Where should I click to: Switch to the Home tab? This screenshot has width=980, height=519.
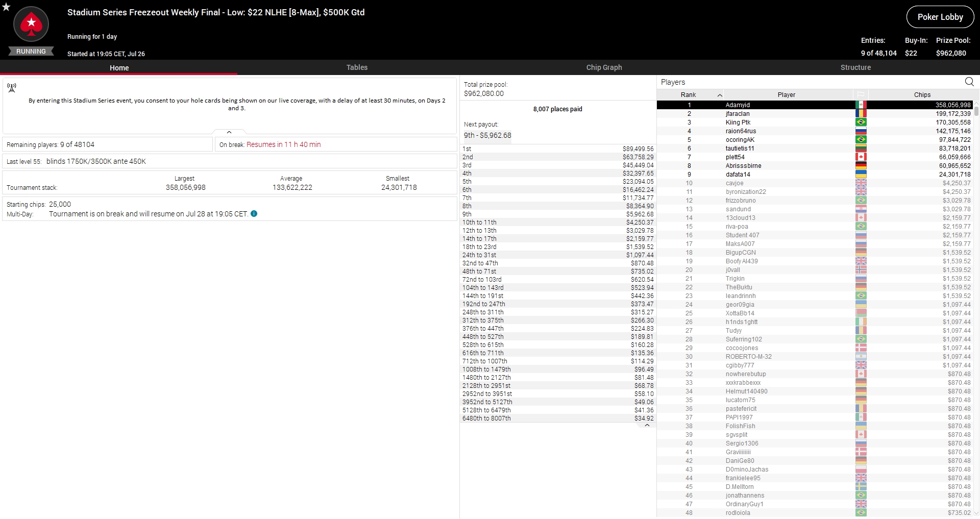click(x=119, y=67)
